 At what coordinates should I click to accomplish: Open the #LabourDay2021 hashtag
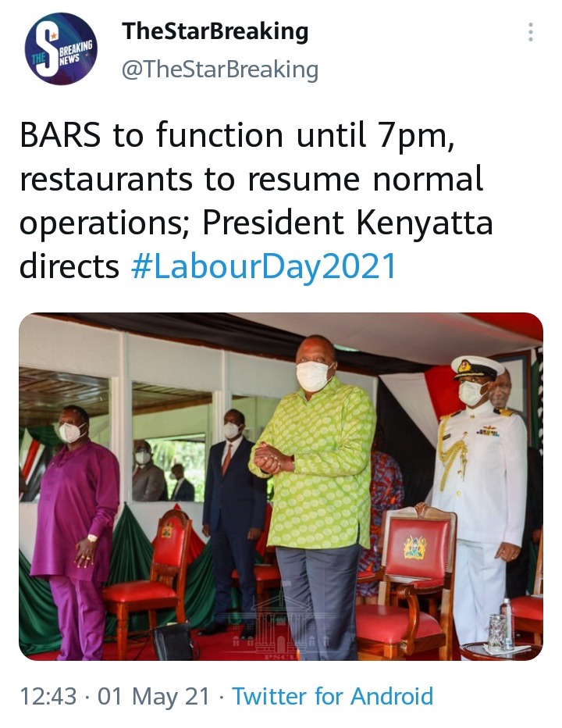[264, 266]
